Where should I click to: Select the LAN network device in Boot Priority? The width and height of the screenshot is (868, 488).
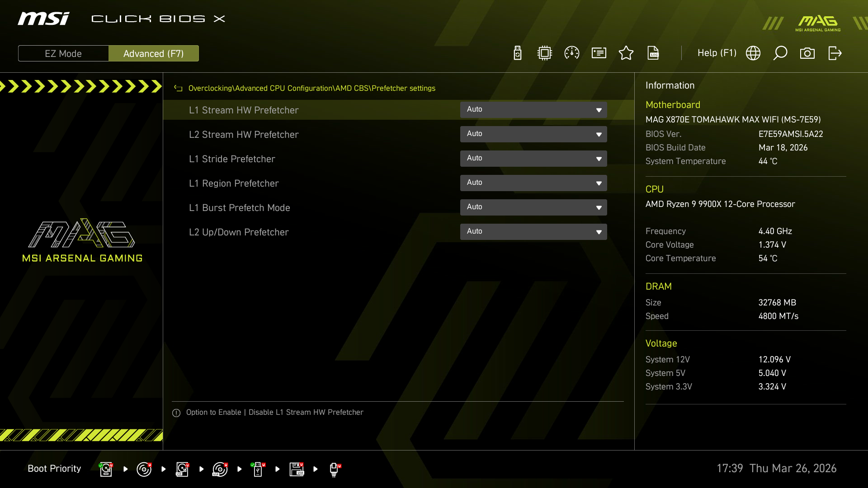pos(335,469)
